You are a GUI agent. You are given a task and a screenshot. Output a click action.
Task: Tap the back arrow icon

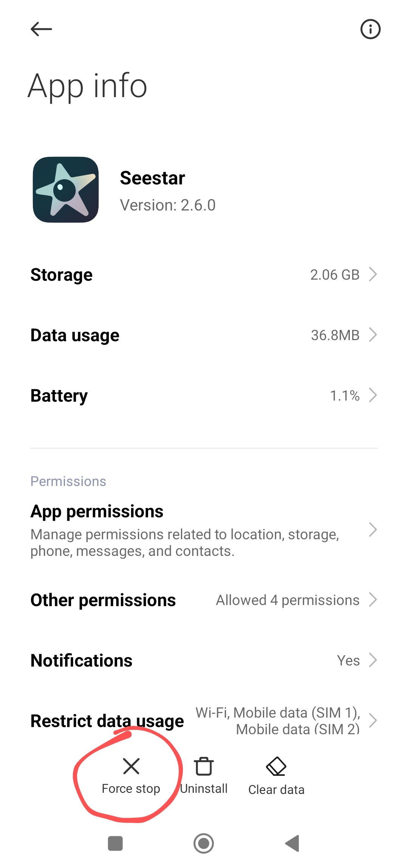coord(41,29)
